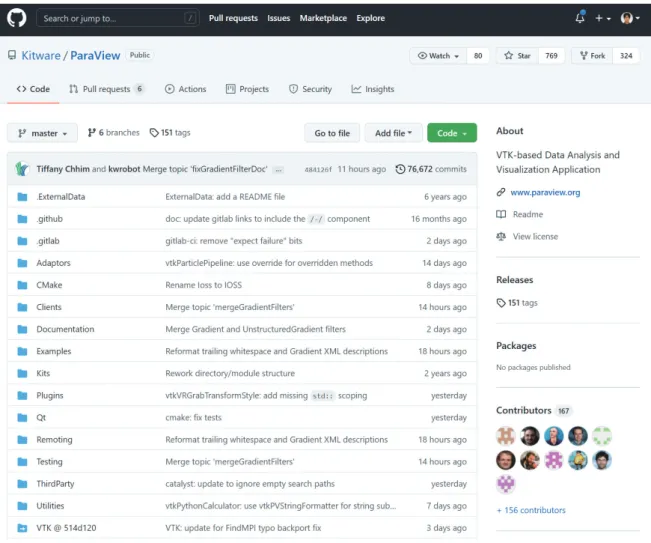Screen dimensions: 651x543
Task: Click the GitHub Octocat logo
Action: click(17, 18)
